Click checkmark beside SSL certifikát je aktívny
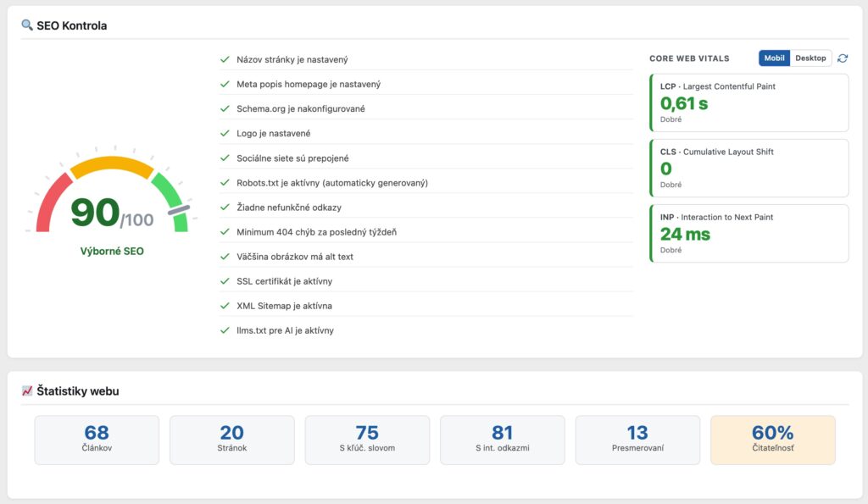This screenshot has width=868, height=504. coord(225,281)
